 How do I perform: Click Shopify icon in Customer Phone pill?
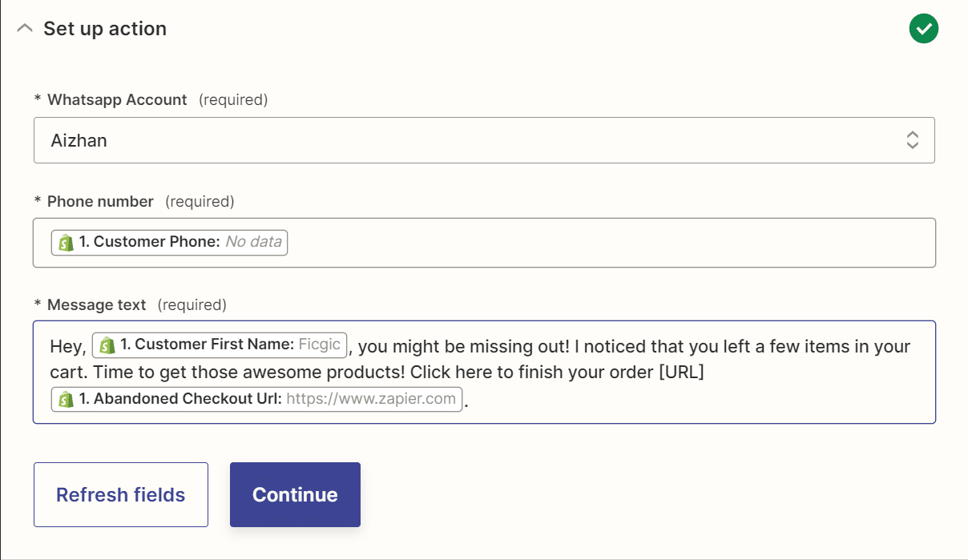tap(66, 242)
